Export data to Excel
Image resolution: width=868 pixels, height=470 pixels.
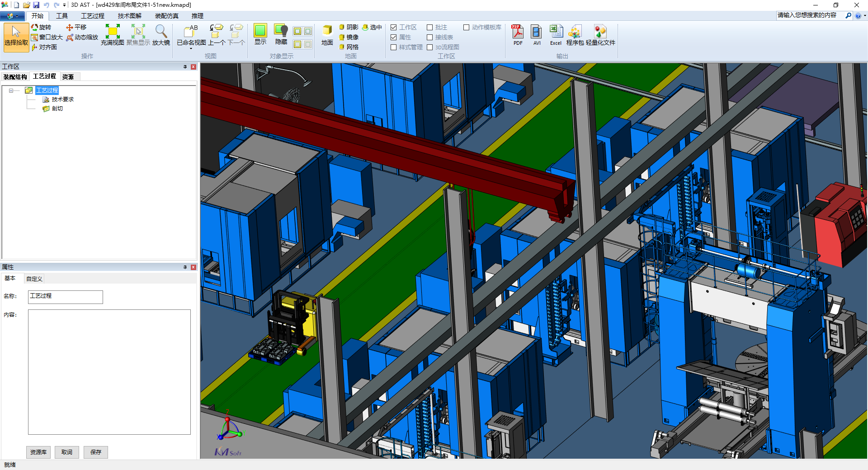coord(556,35)
